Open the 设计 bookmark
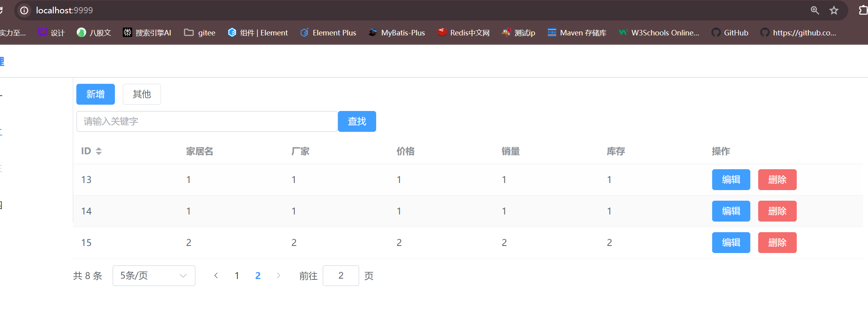This screenshot has width=868, height=316. tap(51, 33)
